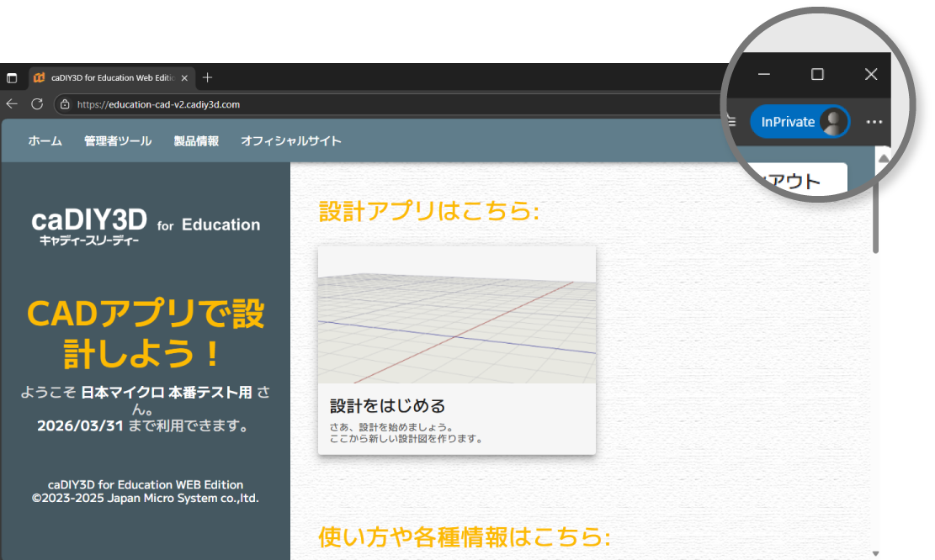The image size is (935, 560).
Task: Click 設計をはじめる card title
Action: [x=388, y=406]
